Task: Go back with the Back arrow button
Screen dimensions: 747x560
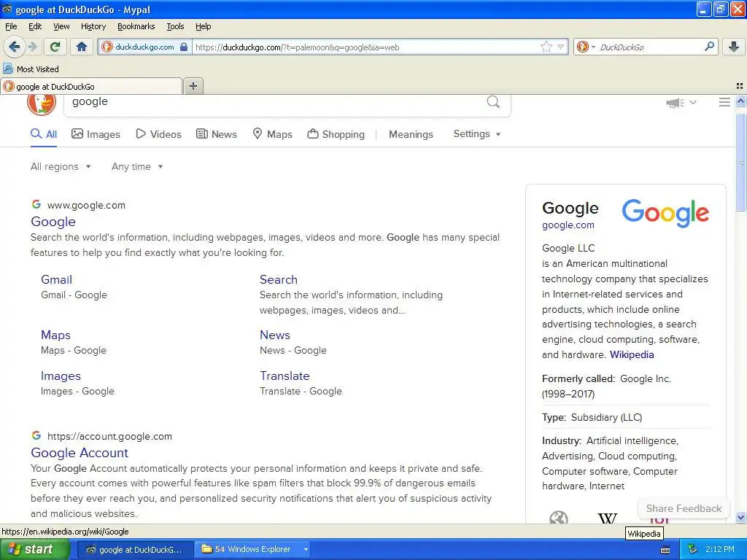Action: click(x=14, y=47)
